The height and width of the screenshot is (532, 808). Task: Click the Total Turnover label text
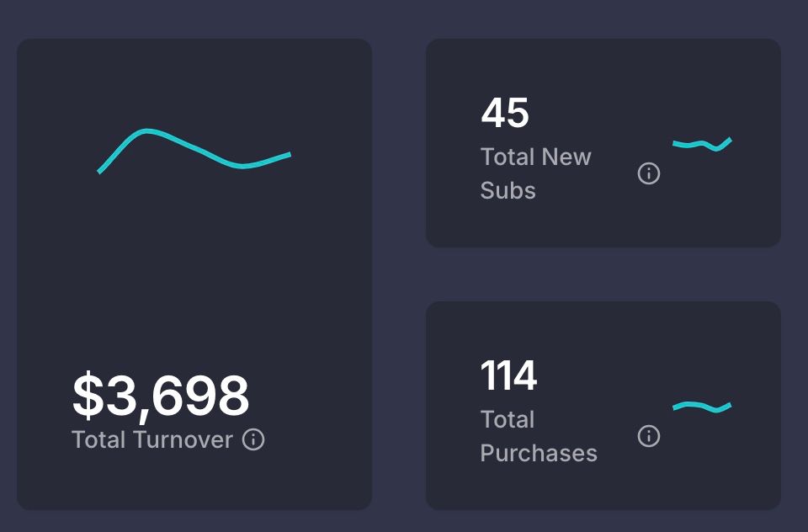click(151, 439)
